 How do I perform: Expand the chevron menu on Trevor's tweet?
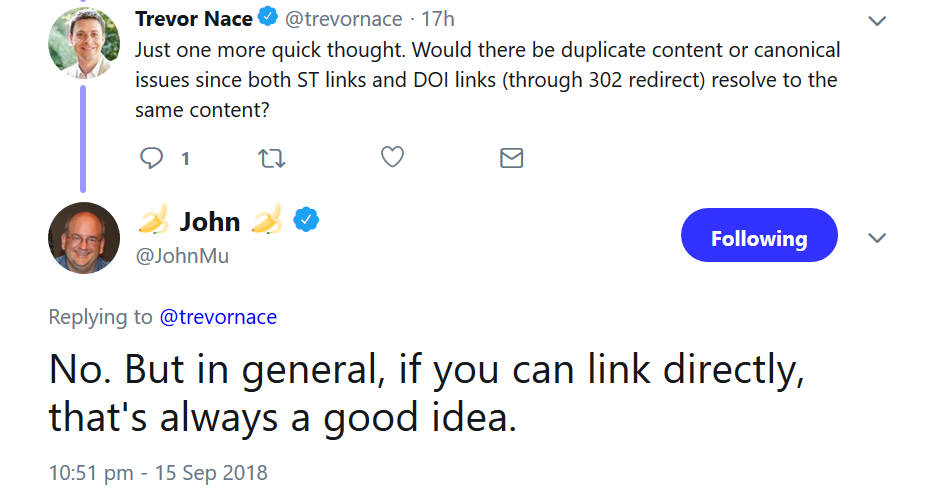coord(877,20)
